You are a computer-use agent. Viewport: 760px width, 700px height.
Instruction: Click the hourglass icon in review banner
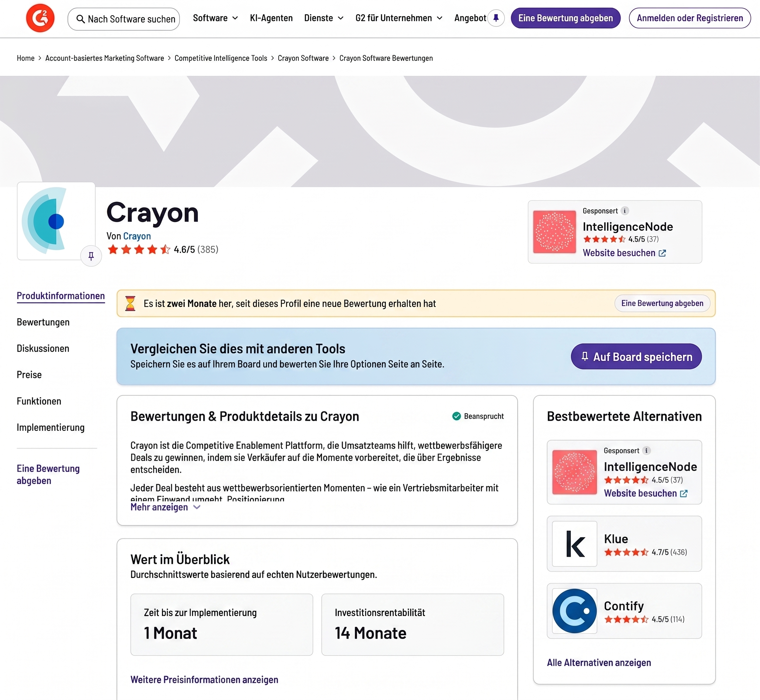(x=130, y=303)
